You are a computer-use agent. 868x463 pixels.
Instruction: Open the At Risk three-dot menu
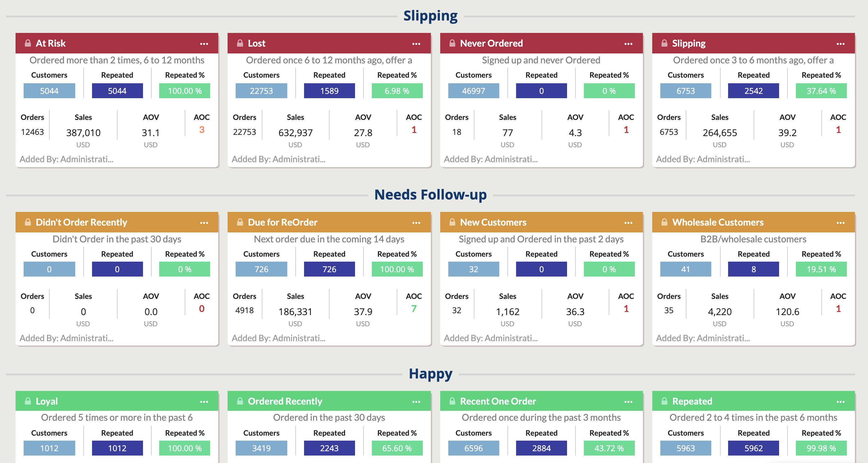(x=204, y=44)
